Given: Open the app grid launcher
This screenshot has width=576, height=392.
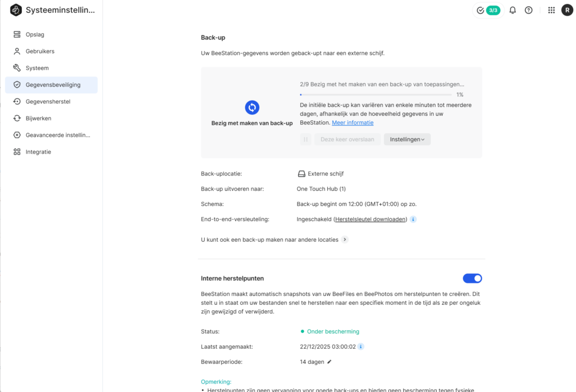Looking at the screenshot, I should 551,10.
